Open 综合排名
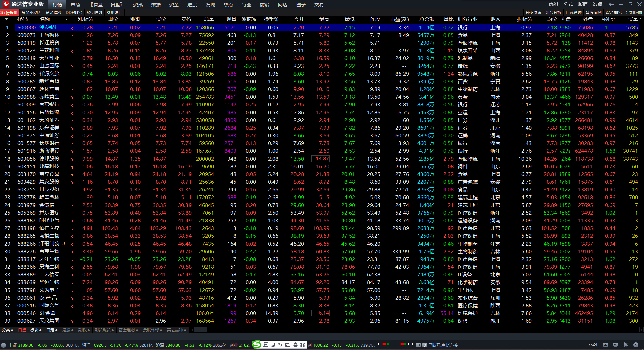644x350 pixels. (614, 13)
